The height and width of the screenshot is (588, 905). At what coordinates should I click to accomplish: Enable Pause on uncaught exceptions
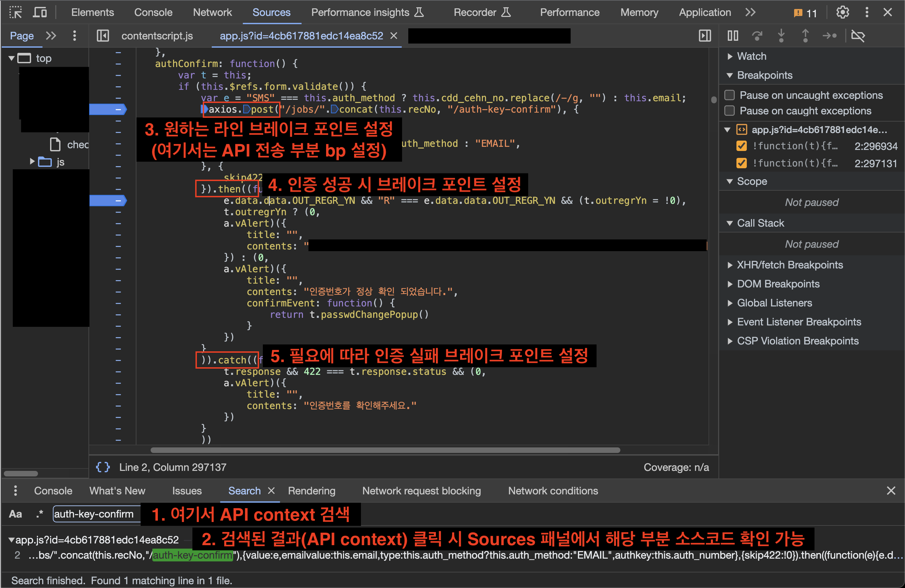click(729, 95)
